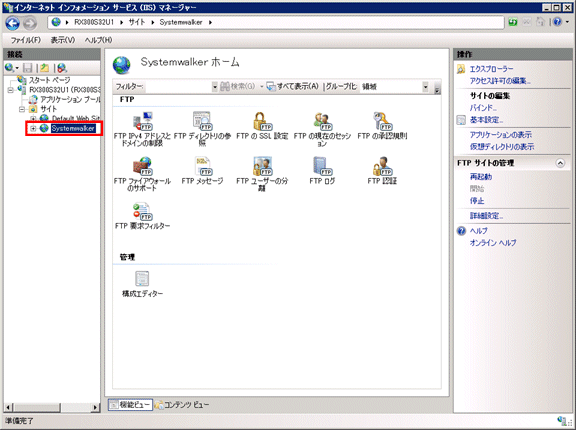Click アクセス許可の編集 link
The width and height of the screenshot is (576, 430).
[500, 81]
